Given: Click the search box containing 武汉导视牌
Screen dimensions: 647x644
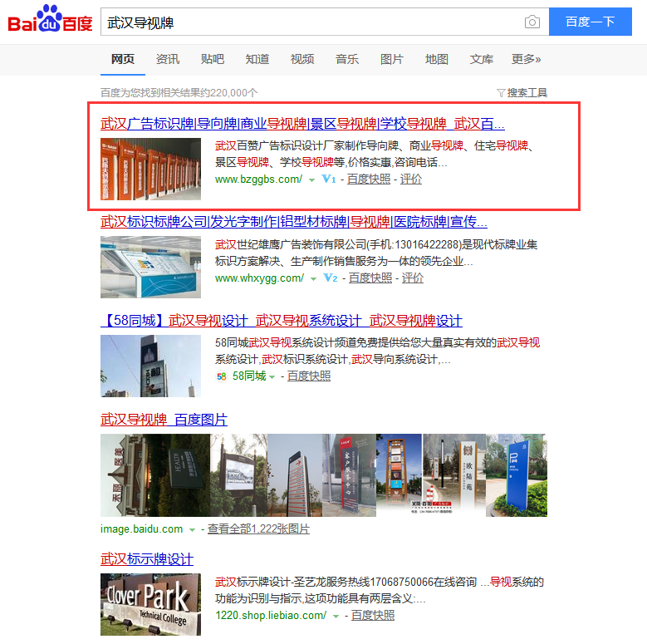Looking at the screenshot, I should (311, 22).
